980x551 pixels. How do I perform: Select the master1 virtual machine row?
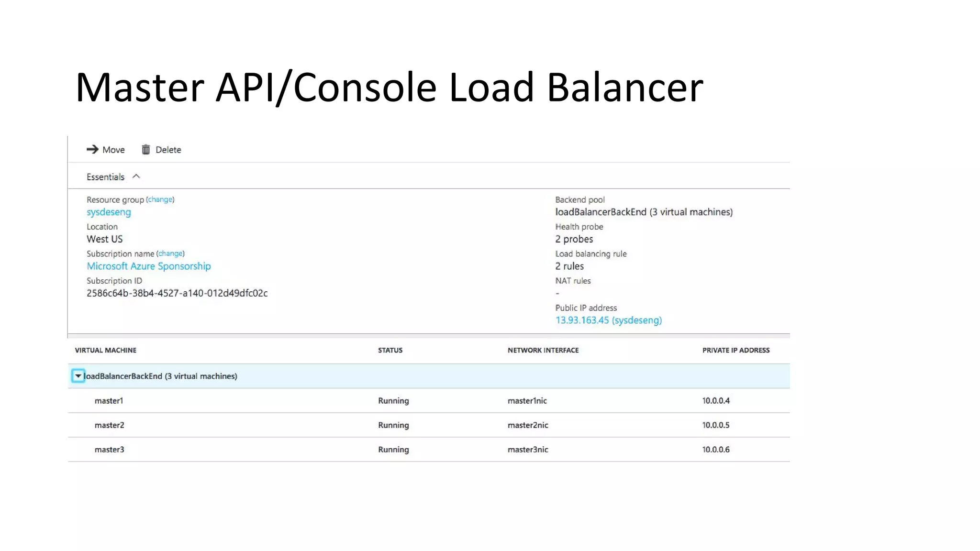point(429,401)
